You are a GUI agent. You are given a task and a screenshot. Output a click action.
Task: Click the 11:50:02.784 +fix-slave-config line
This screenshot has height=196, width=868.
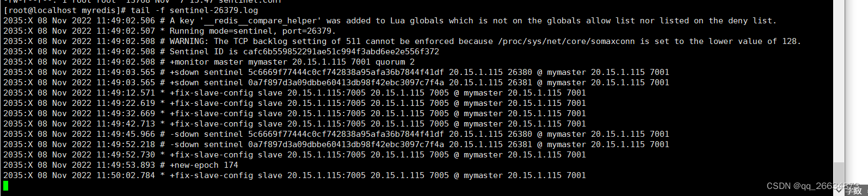294,175
